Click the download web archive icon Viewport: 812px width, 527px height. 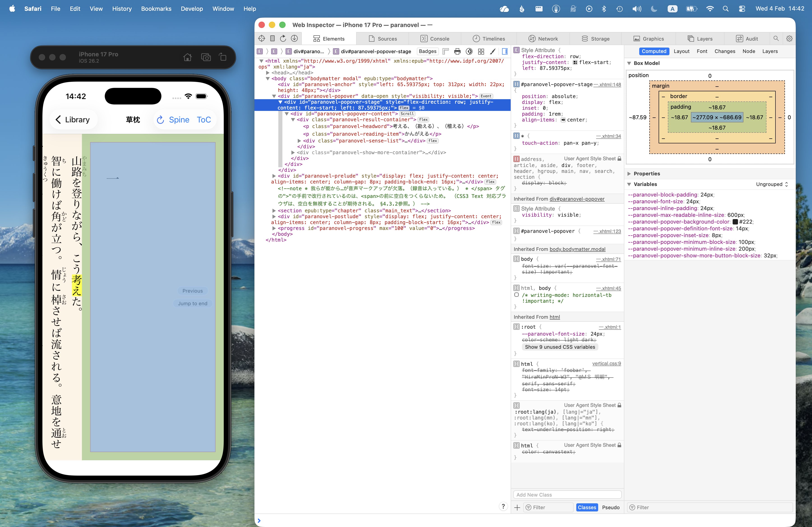[x=294, y=39]
